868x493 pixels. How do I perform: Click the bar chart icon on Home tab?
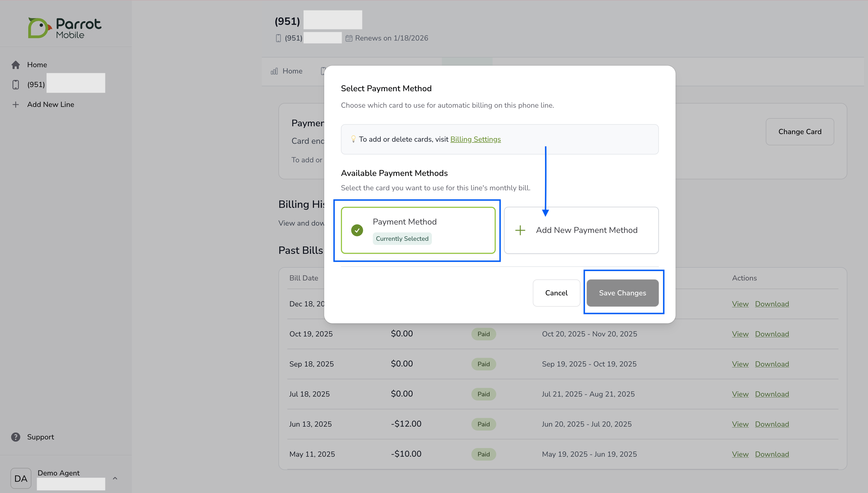[274, 71]
